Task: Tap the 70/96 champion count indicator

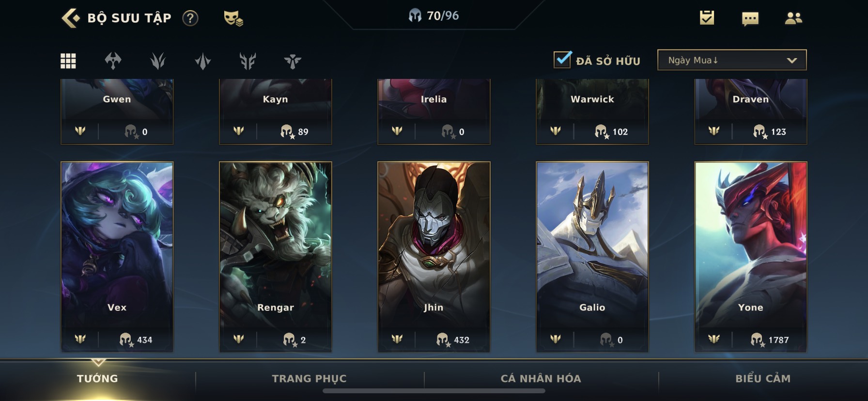Action: click(x=434, y=16)
